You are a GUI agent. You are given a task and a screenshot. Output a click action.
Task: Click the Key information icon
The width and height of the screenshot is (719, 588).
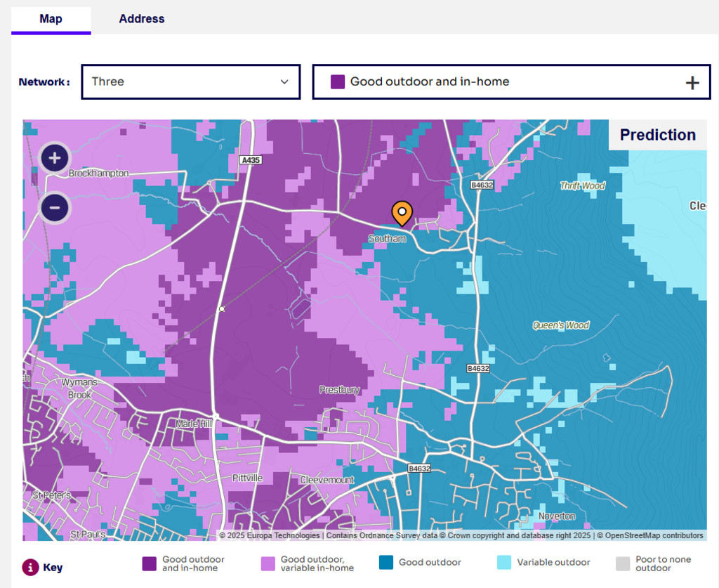point(30,567)
